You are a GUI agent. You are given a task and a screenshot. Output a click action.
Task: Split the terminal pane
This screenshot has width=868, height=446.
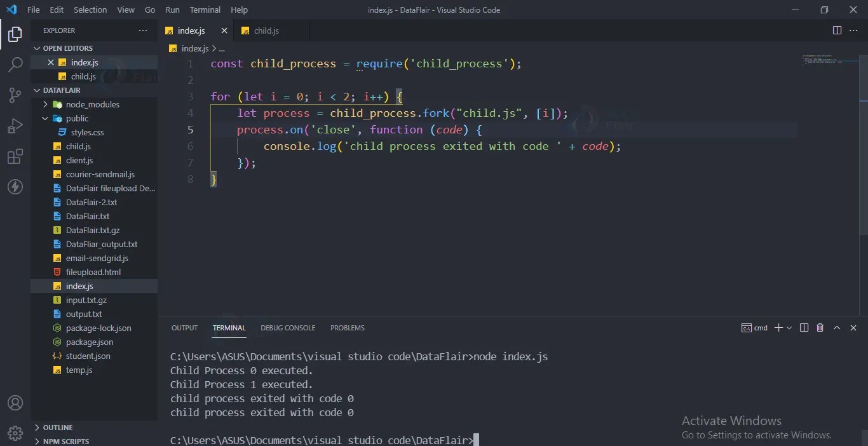804,328
